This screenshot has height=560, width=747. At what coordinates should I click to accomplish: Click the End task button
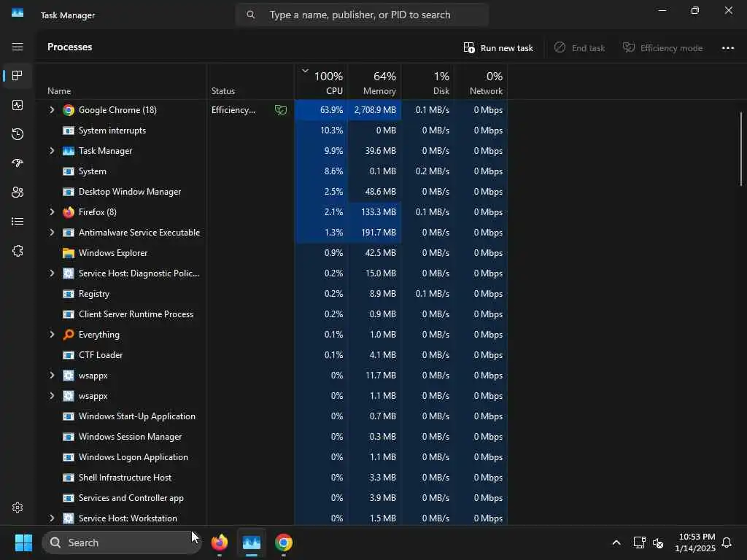pos(579,47)
